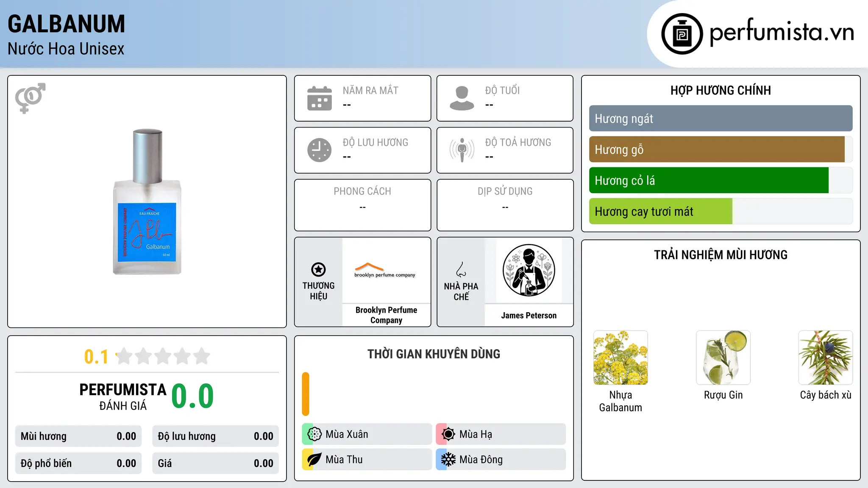Click the leaf icon for Mùa Thu
The image size is (868, 488).
(x=314, y=460)
